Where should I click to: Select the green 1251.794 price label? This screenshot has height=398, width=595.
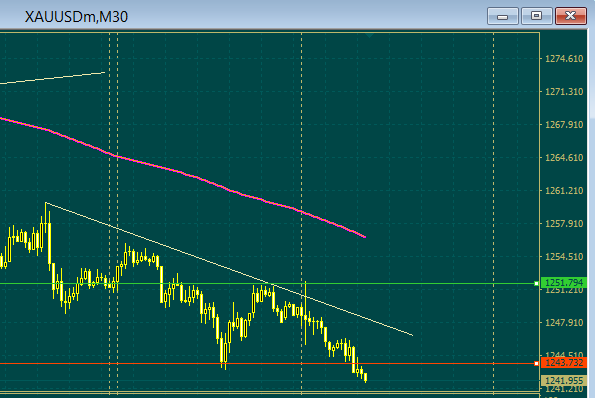tap(564, 283)
